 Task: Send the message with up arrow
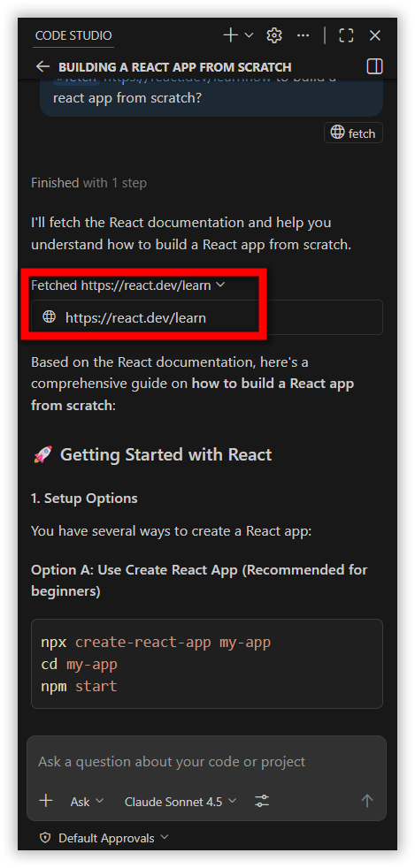point(367,801)
